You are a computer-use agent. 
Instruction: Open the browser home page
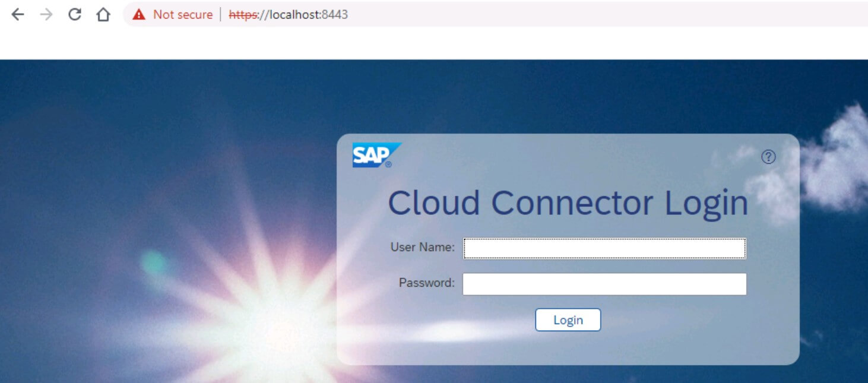coord(103,15)
